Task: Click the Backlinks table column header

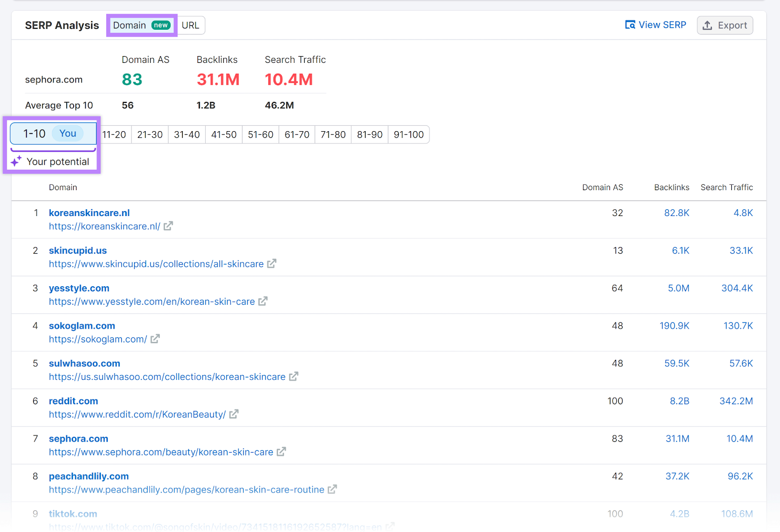Action: click(672, 187)
